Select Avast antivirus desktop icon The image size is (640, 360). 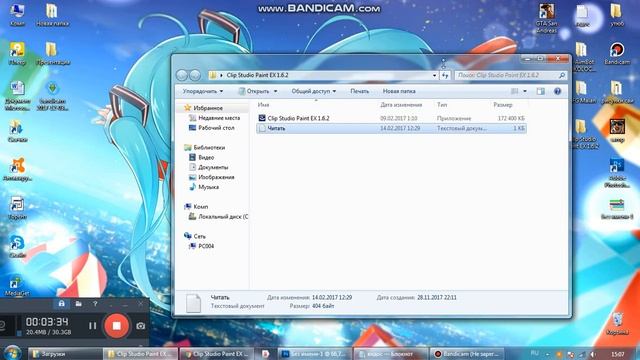pos(18,169)
